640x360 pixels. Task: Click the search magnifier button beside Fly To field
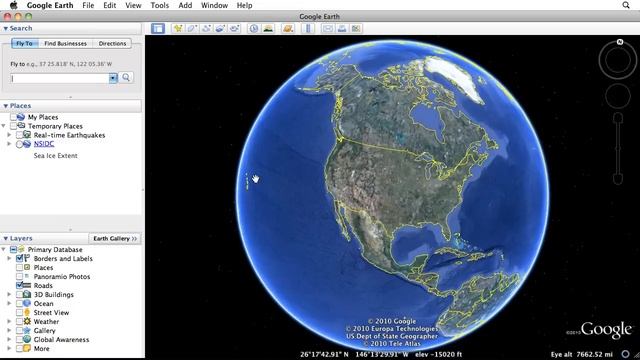point(126,78)
